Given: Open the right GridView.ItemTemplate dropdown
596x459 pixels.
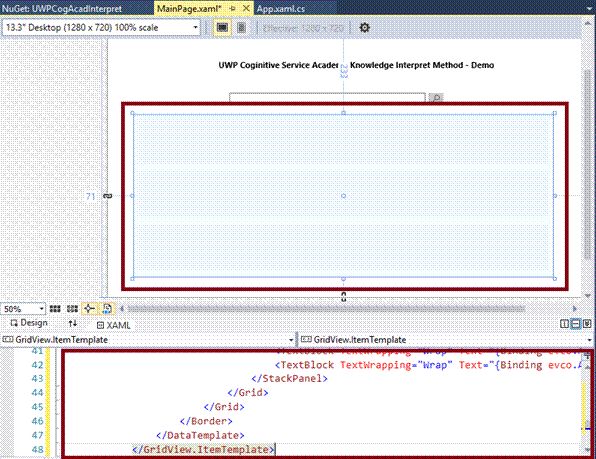Looking at the screenshot, I should 447,339.
